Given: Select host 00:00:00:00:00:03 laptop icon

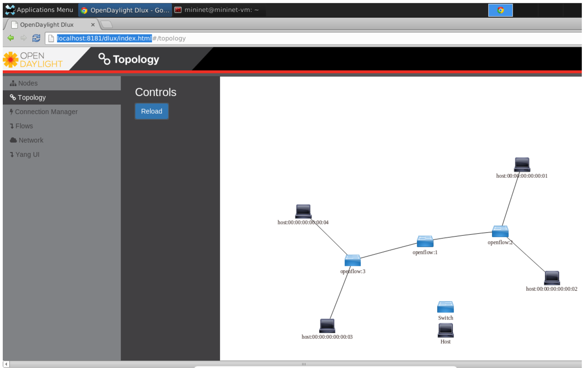Looking at the screenshot, I should click(327, 326).
